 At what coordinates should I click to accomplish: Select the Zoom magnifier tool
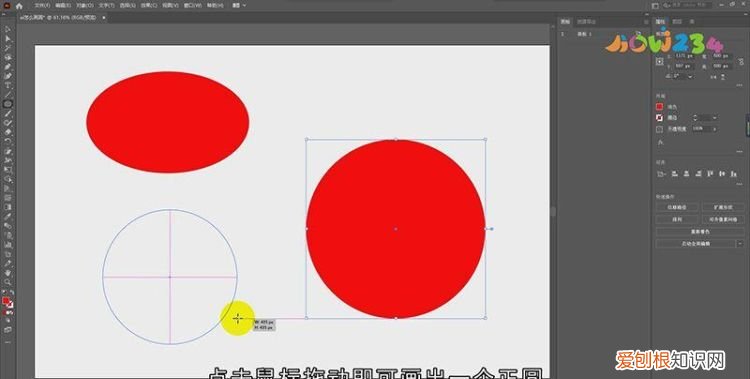coord(8,282)
